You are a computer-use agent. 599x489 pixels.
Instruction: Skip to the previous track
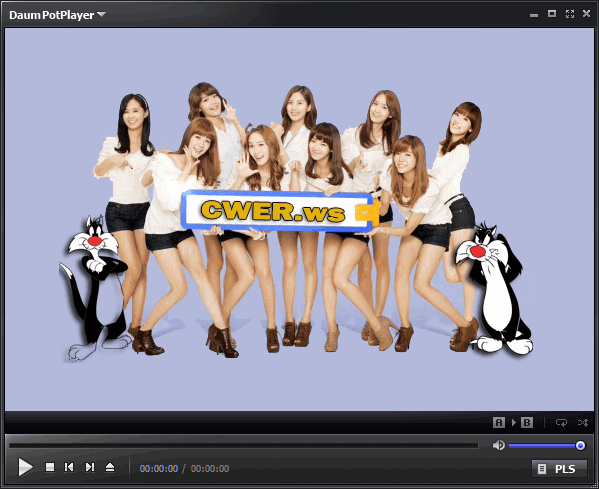coord(69,467)
